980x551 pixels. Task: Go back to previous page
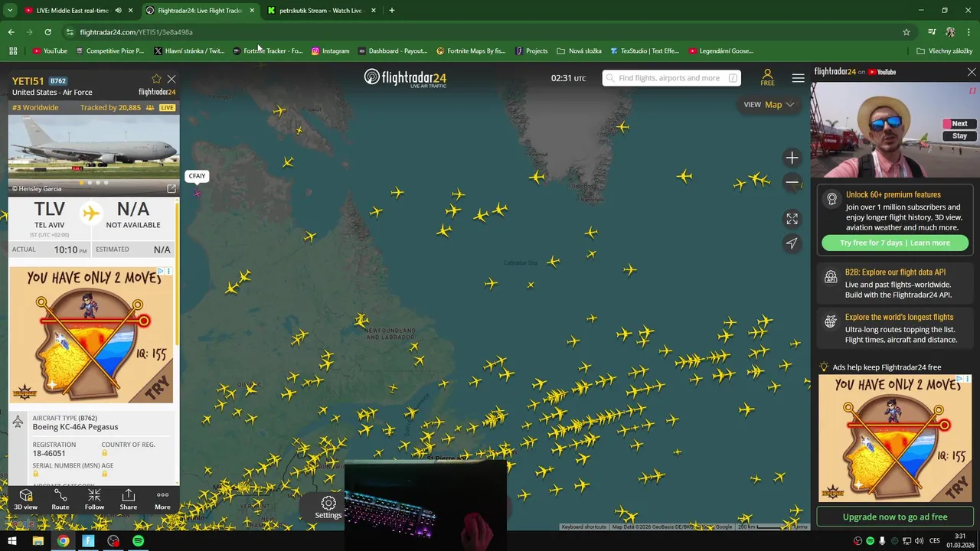11,32
